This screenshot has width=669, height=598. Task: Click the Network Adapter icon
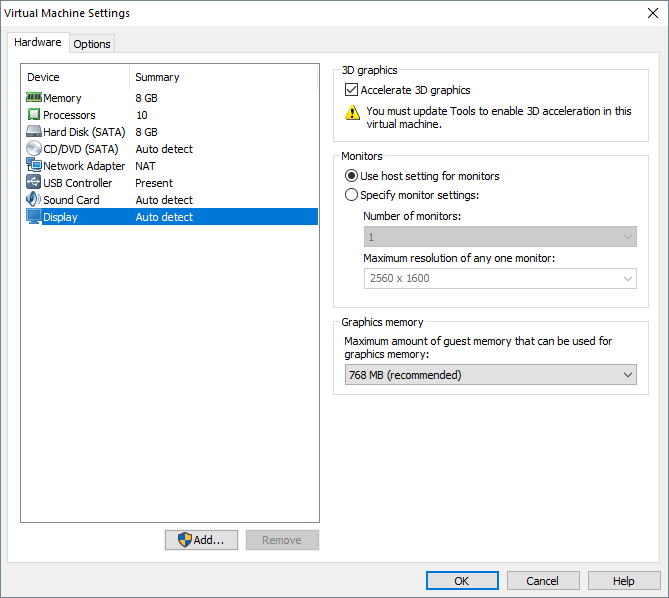tap(33, 166)
